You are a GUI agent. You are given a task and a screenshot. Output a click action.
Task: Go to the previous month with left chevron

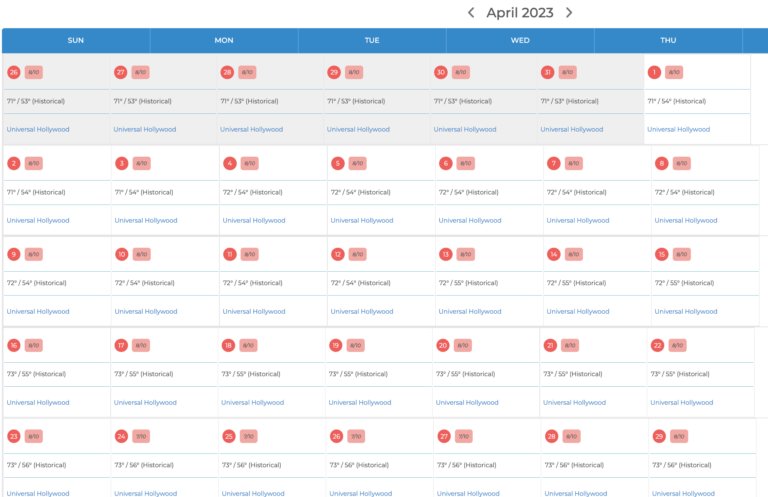click(472, 13)
